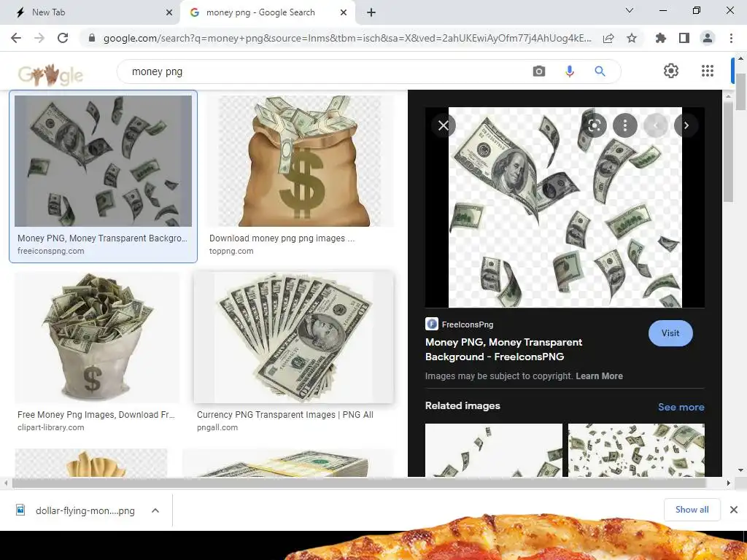Image resolution: width=747 pixels, height=560 pixels.
Task: Click the toppng.com source text
Action: [231, 251]
